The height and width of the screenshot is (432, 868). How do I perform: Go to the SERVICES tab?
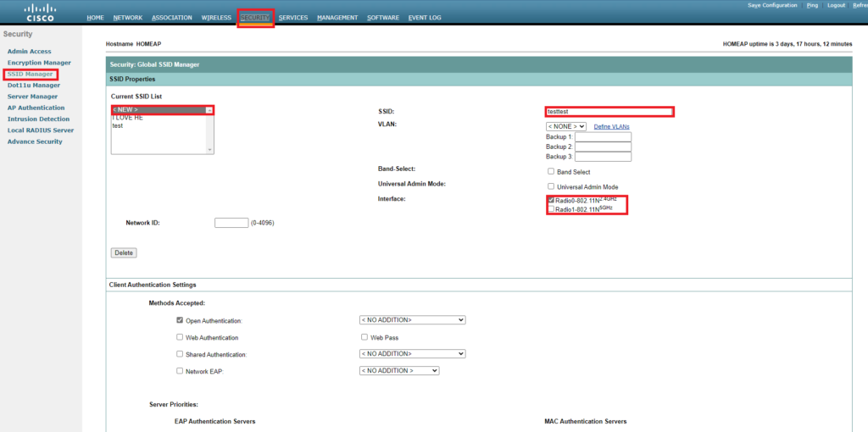pos(293,18)
